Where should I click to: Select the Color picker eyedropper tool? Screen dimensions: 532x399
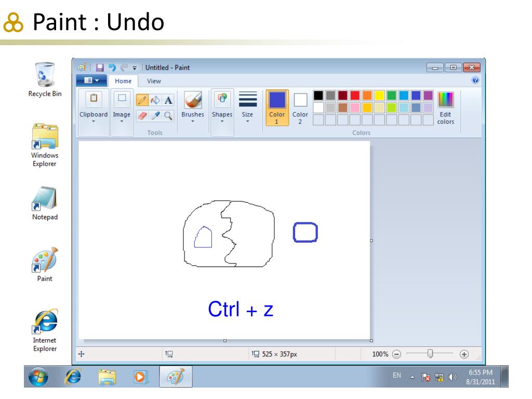pos(155,116)
